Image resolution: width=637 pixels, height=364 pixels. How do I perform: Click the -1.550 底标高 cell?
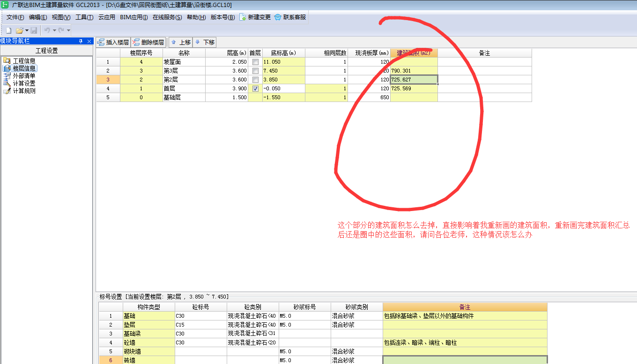(284, 97)
